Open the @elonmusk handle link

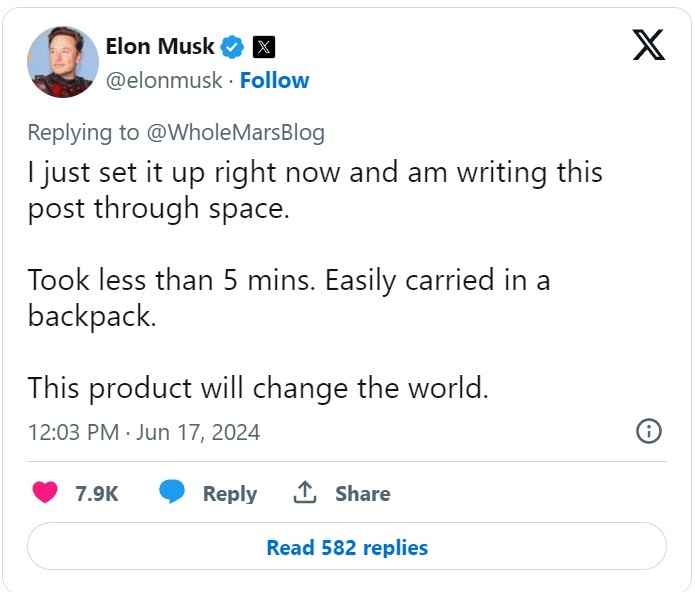coord(164,80)
